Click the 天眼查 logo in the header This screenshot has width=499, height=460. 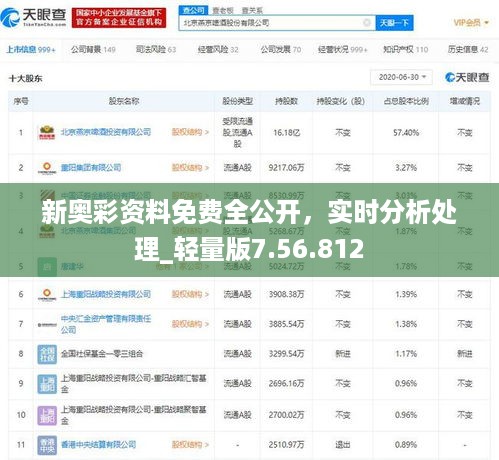34,17
